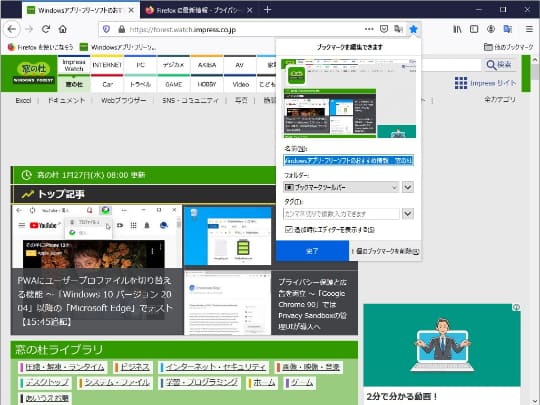This screenshot has height=405, width=540.
Task: Toggle the sidebar view icon
Action: (x=474, y=29)
